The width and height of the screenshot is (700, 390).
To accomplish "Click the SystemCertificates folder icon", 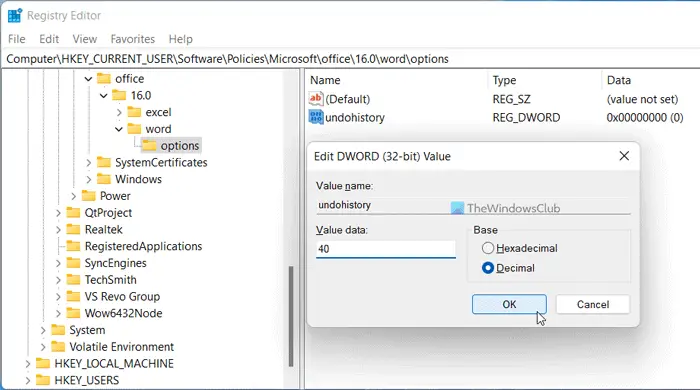I will (x=104, y=162).
